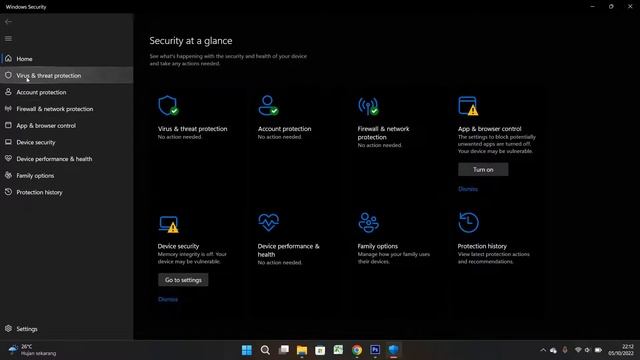Open Task View on the taskbar
640x360 pixels.
[x=284, y=350]
